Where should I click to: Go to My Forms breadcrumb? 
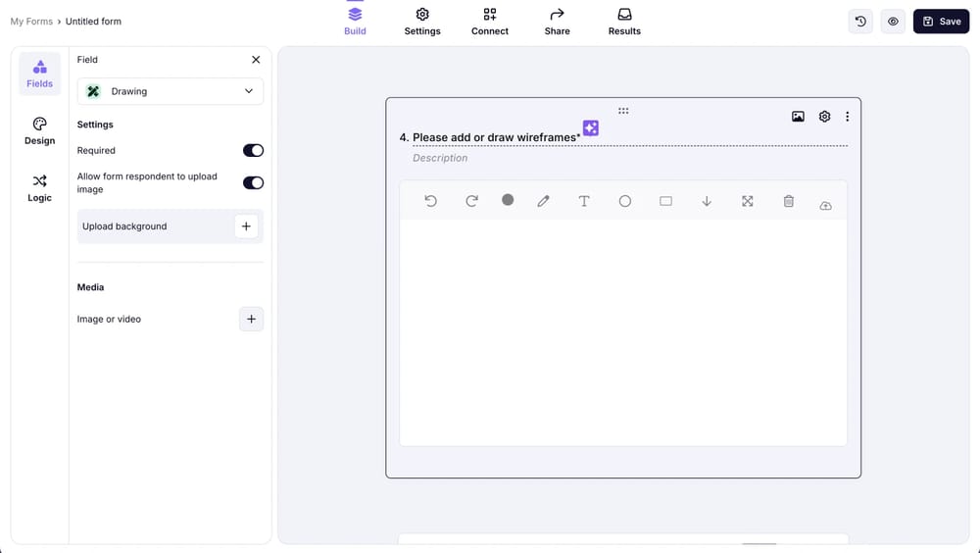[x=31, y=22]
